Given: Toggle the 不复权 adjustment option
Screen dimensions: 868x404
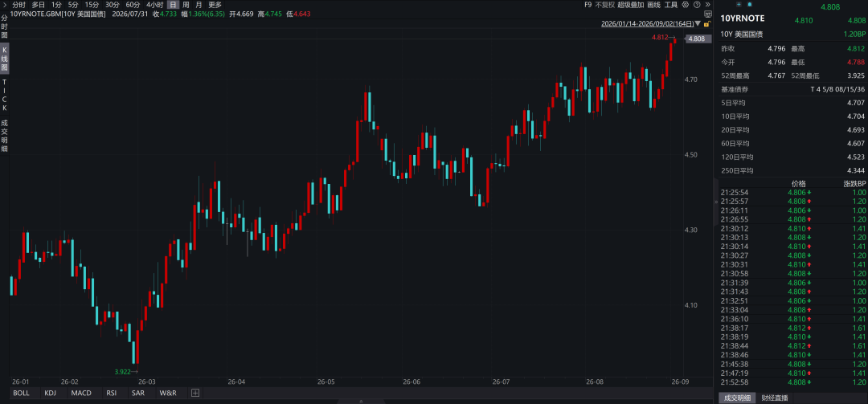Looking at the screenshot, I should click(x=605, y=5).
